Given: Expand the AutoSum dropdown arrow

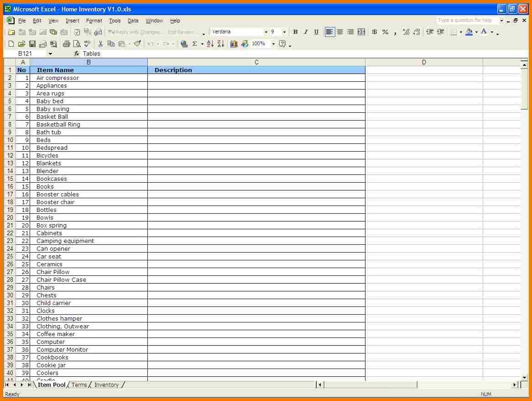Looking at the screenshot, I should pos(202,44).
